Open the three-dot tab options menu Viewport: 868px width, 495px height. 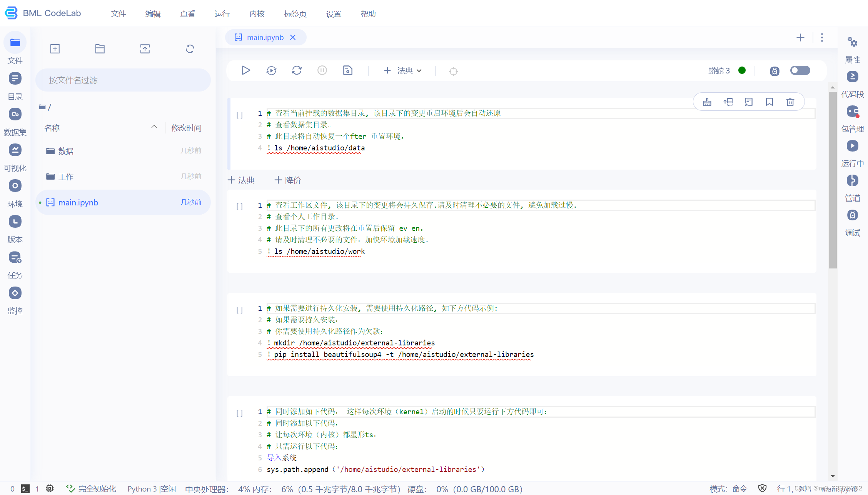click(x=822, y=37)
